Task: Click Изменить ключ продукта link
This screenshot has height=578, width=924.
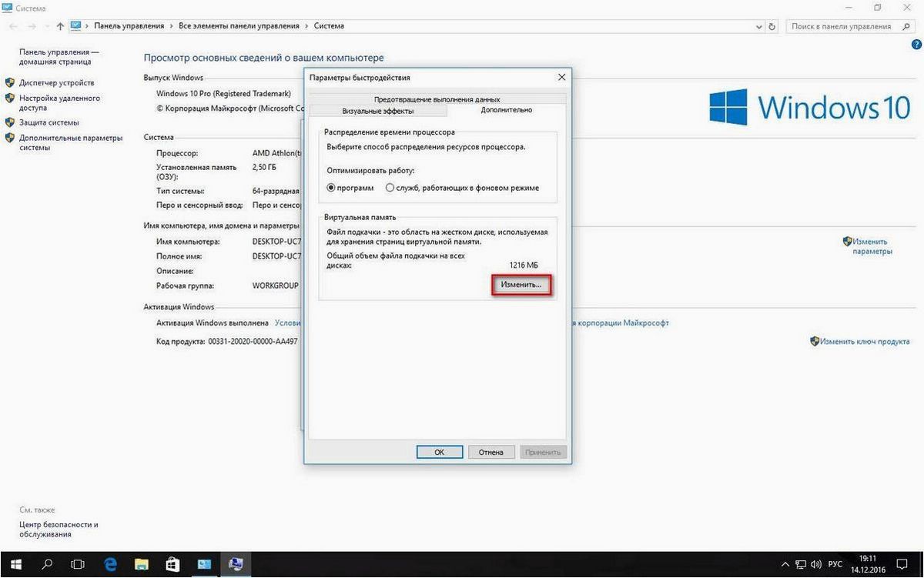Action: click(865, 341)
